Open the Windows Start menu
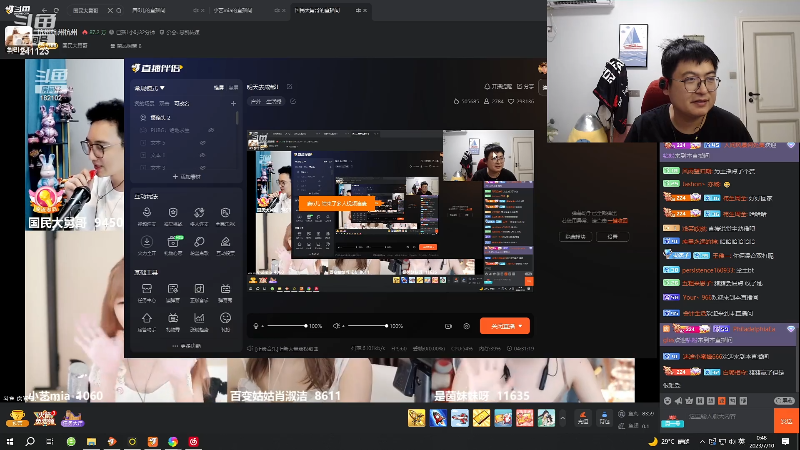 pyautogui.click(x=10, y=441)
